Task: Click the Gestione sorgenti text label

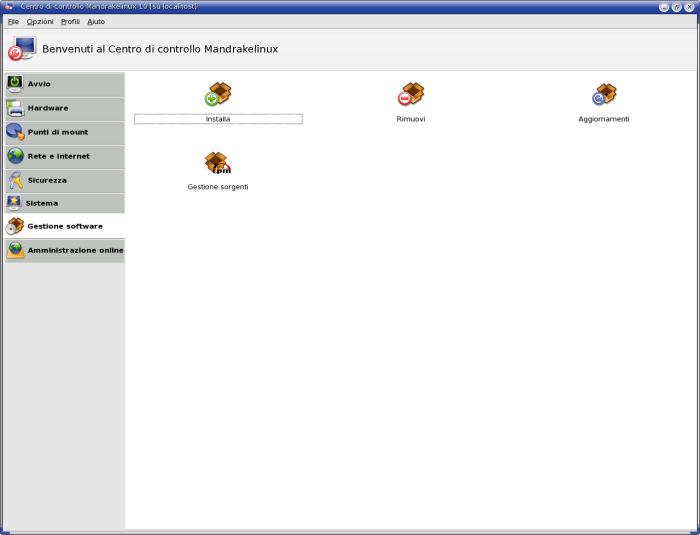Action: 218,187
